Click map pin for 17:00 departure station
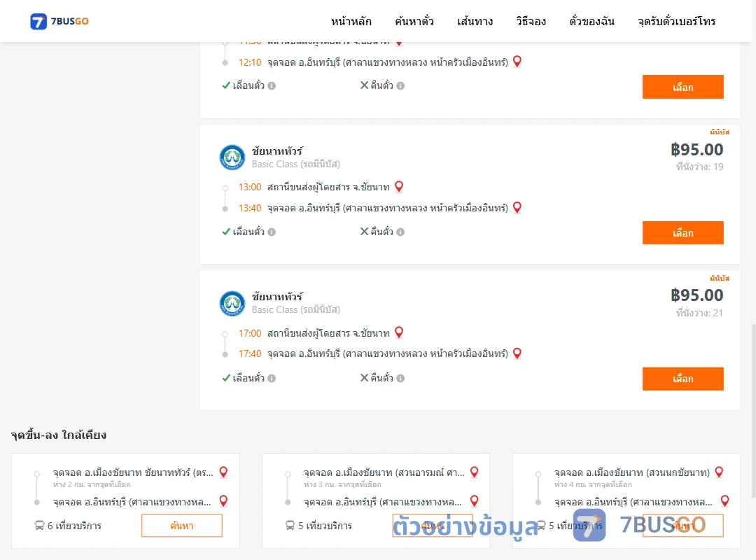The height and width of the screenshot is (560, 756). tap(399, 332)
